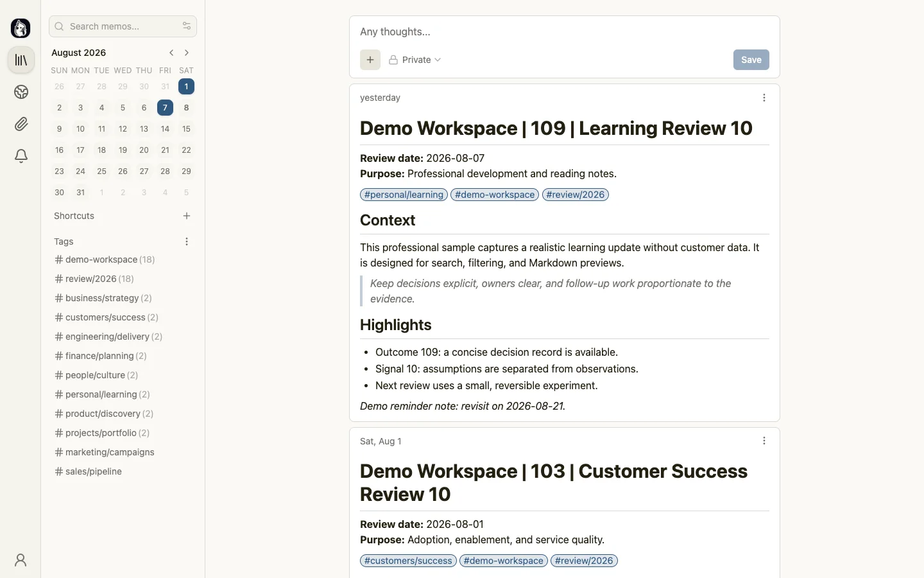Select August 21 in the calendar
The image size is (924, 578).
(165, 150)
